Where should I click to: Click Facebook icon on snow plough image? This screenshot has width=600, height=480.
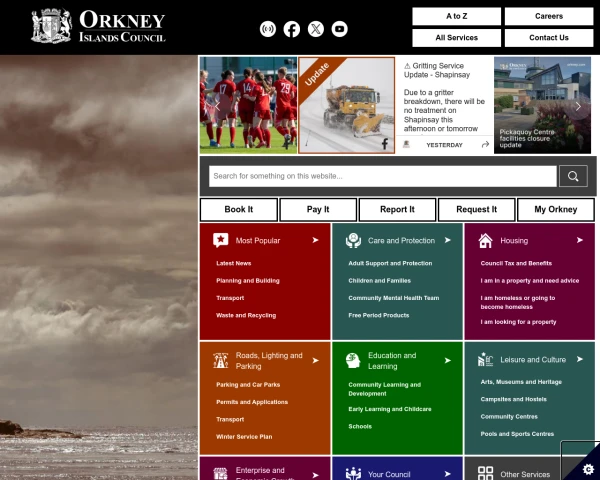[385, 144]
